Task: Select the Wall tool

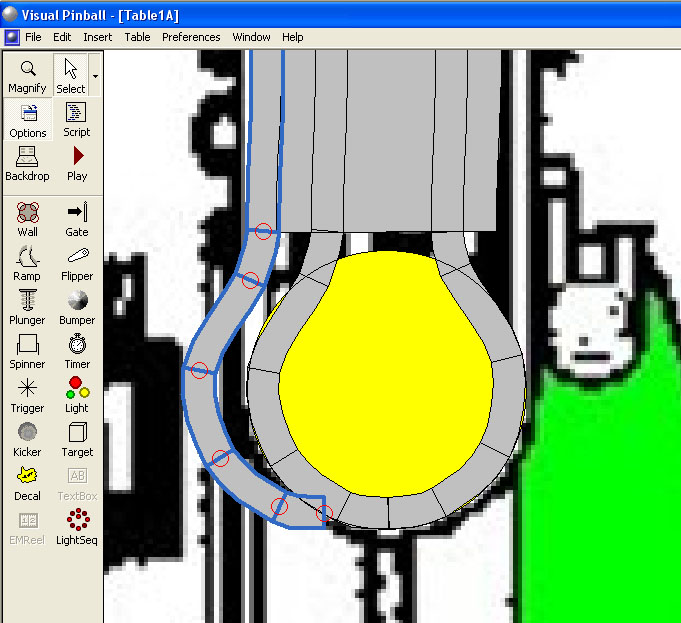Action: 28,219
